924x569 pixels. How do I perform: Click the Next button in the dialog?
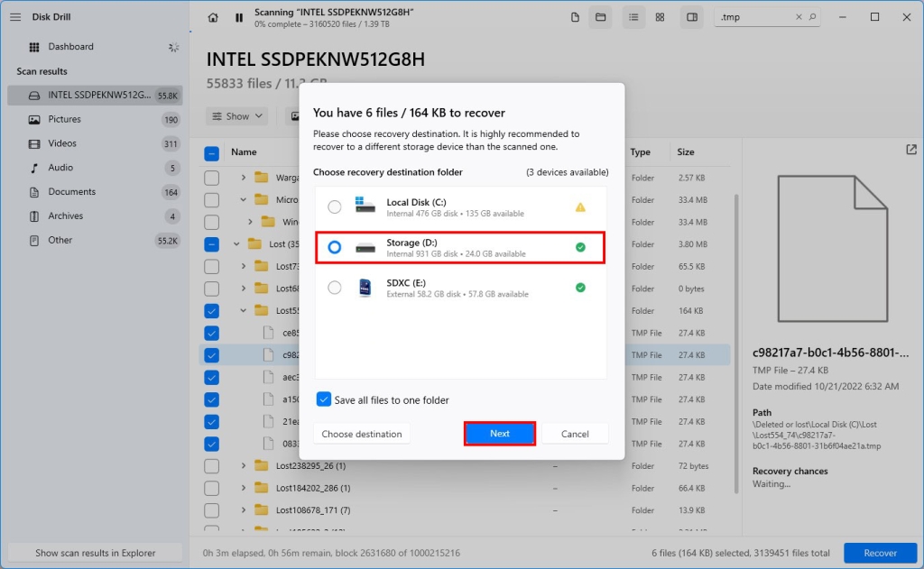[499, 433]
